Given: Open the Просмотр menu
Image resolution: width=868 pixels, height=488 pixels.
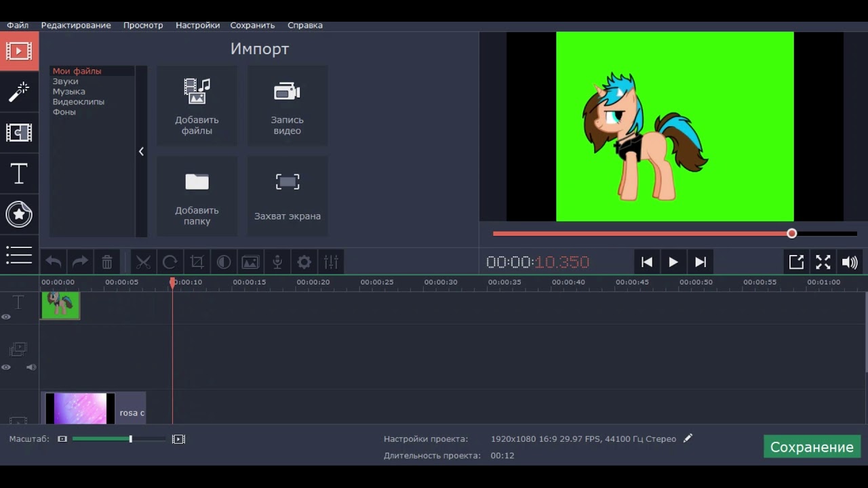Looking at the screenshot, I should (143, 25).
